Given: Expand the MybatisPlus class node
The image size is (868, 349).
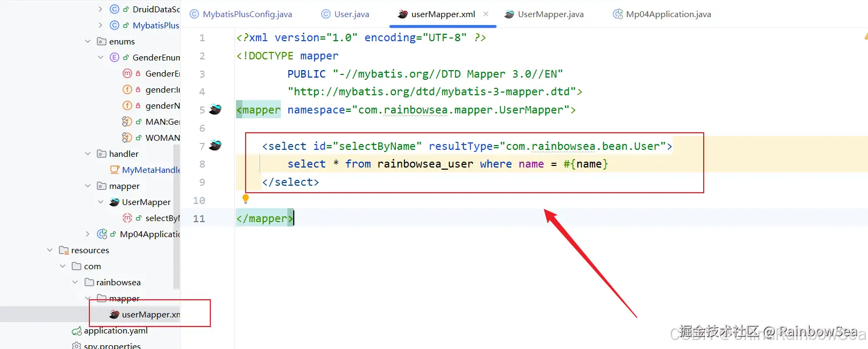Looking at the screenshot, I should [x=101, y=25].
